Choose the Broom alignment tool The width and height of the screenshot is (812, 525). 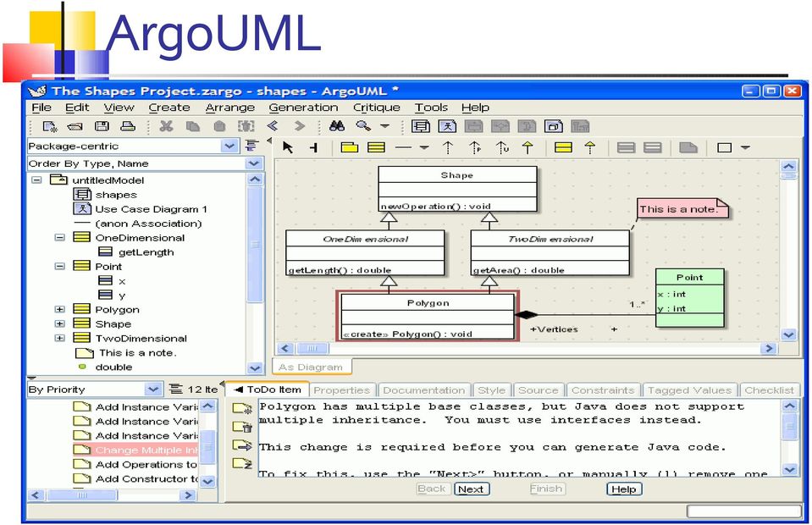pyautogui.click(x=314, y=147)
